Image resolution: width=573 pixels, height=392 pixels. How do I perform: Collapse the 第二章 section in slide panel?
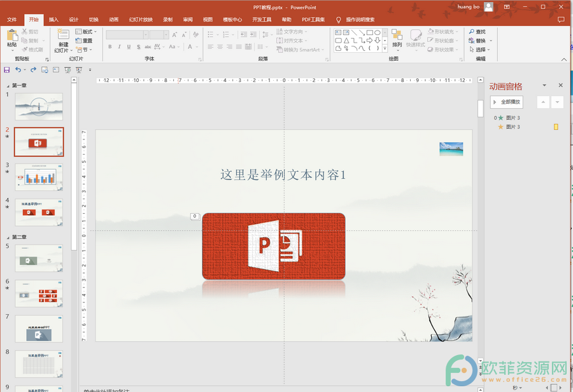tap(8, 237)
